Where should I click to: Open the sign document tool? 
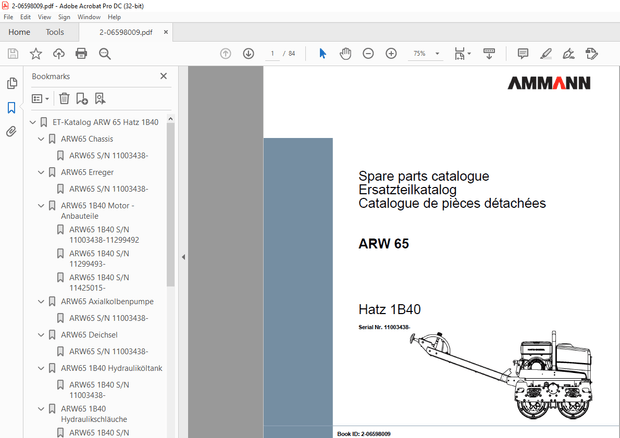pyautogui.click(x=568, y=53)
